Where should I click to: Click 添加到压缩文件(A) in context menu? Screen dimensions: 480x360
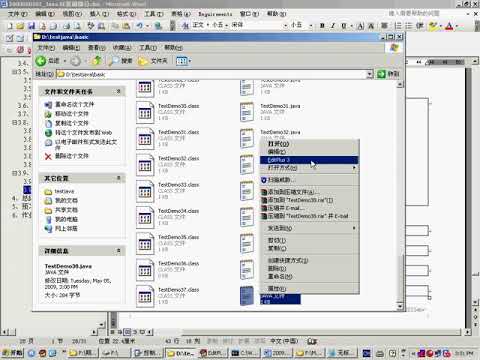click(x=309, y=192)
